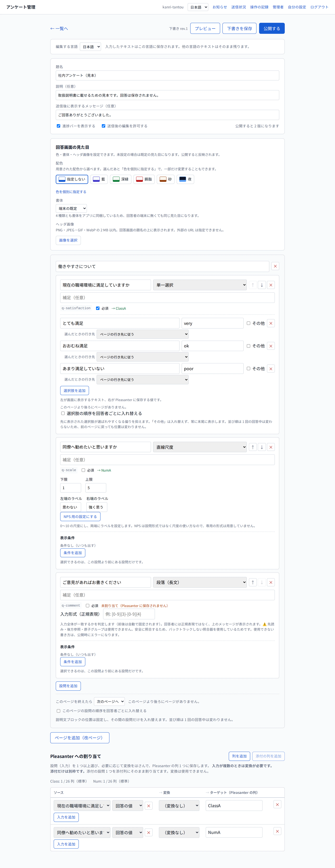
Task: Open お知らせ in the top navigation
Action: click(x=220, y=7)
